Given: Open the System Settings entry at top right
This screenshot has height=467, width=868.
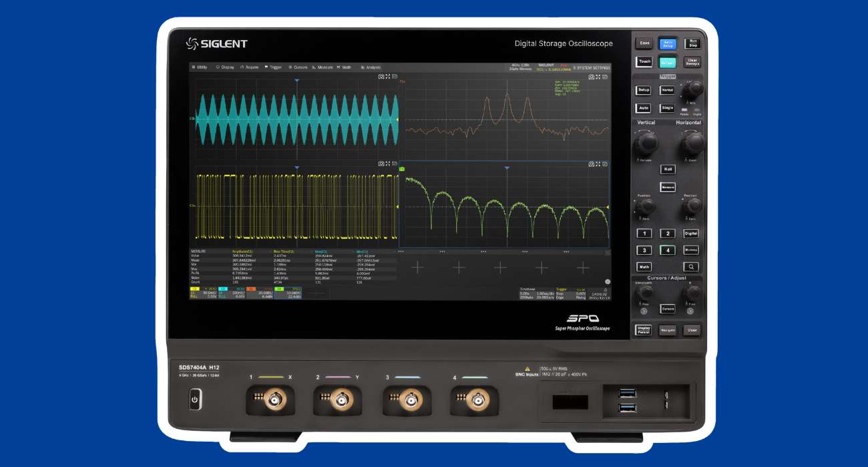Looking at the screenshot, I should coord(591,67).
